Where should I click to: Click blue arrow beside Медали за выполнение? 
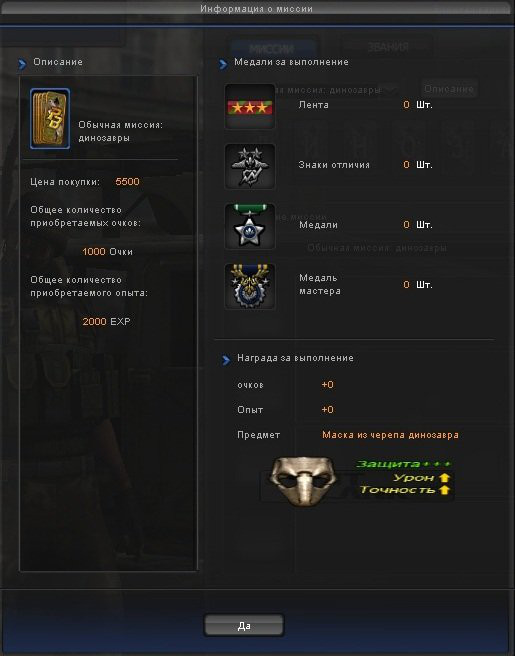(x=223, y=64)
